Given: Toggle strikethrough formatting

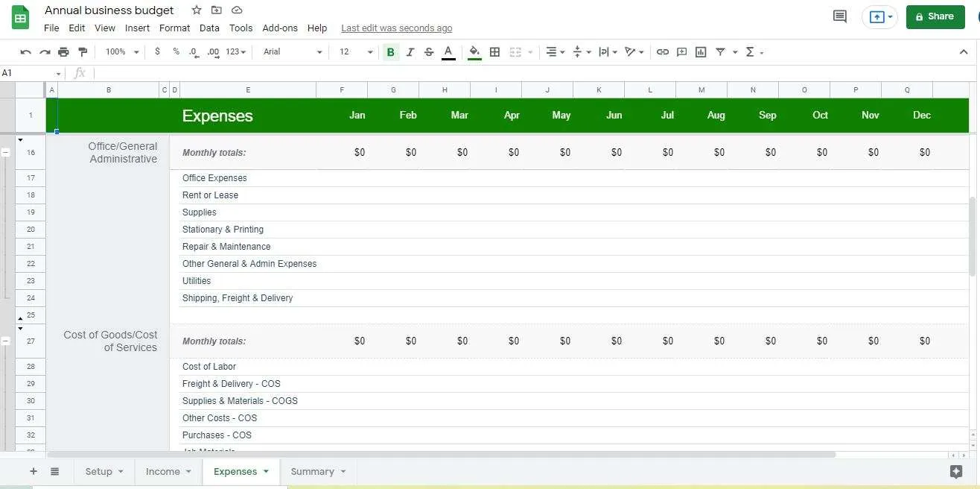Looking at the screenshot, I should pyautogui.click(x=429, y=52).
